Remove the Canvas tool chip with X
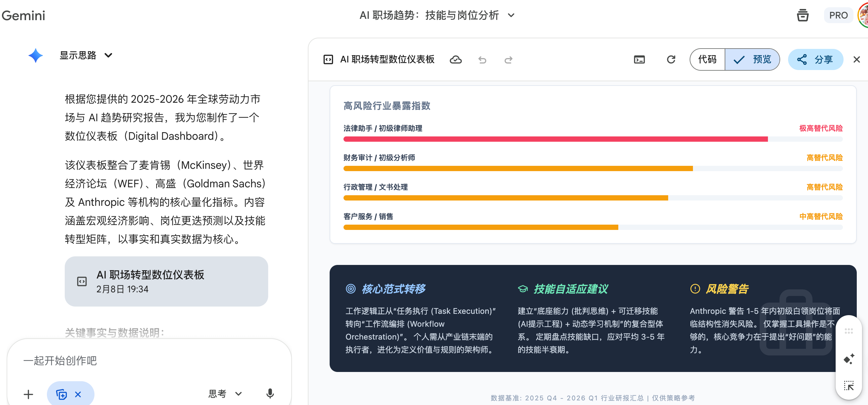Image resolution: width=868 pixels, height=405 pixels. pos(78,394)
